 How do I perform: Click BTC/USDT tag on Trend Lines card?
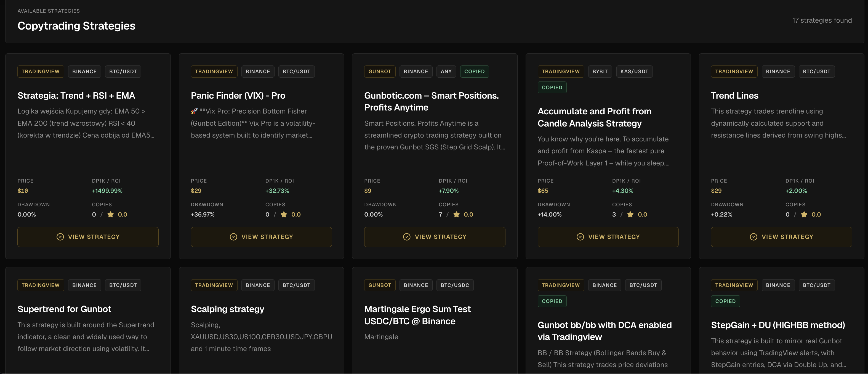(816, 72)
